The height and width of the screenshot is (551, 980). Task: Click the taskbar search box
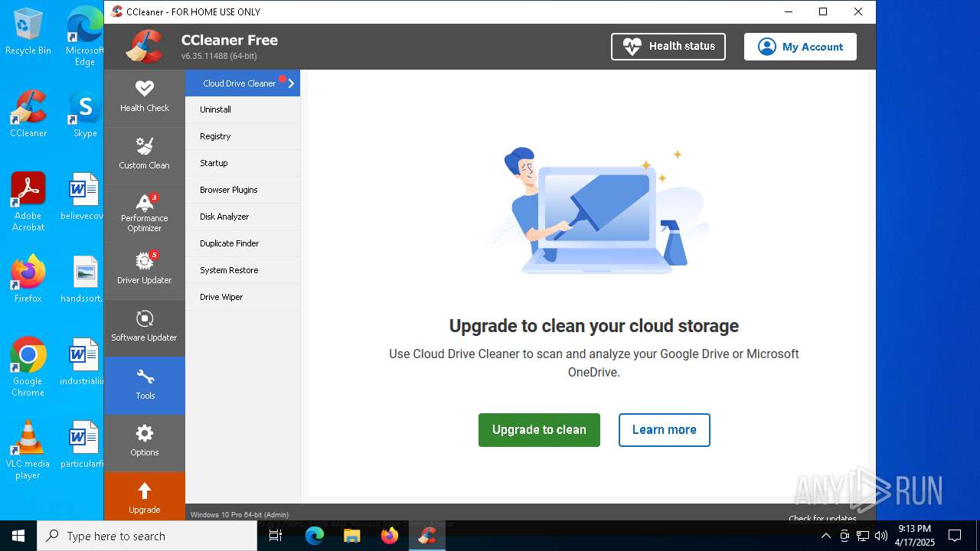147,536
